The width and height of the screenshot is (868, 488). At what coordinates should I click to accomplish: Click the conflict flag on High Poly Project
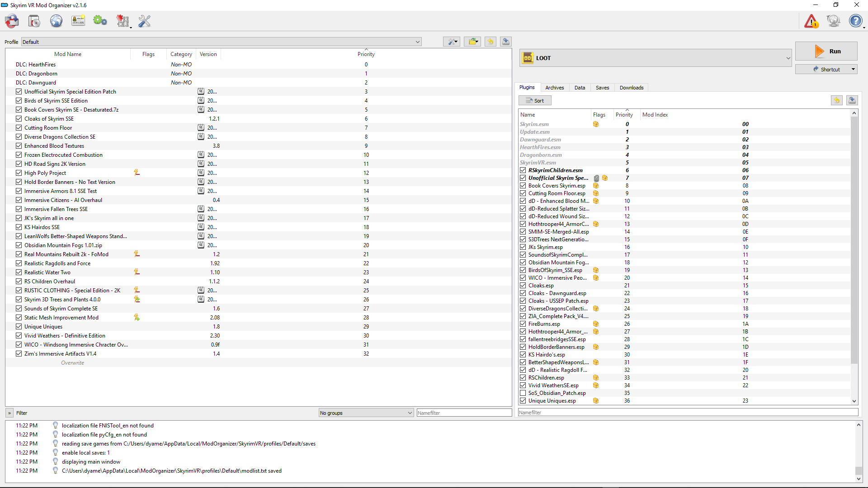tap(137, 173)
